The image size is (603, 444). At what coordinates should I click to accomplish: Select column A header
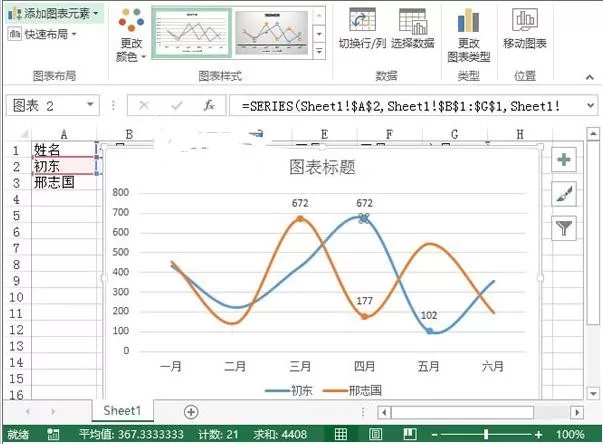pos(64,135)
